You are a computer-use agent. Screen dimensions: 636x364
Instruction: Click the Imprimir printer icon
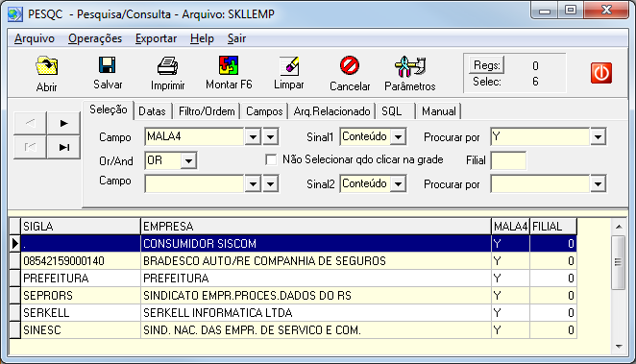(x=167, y=66)
